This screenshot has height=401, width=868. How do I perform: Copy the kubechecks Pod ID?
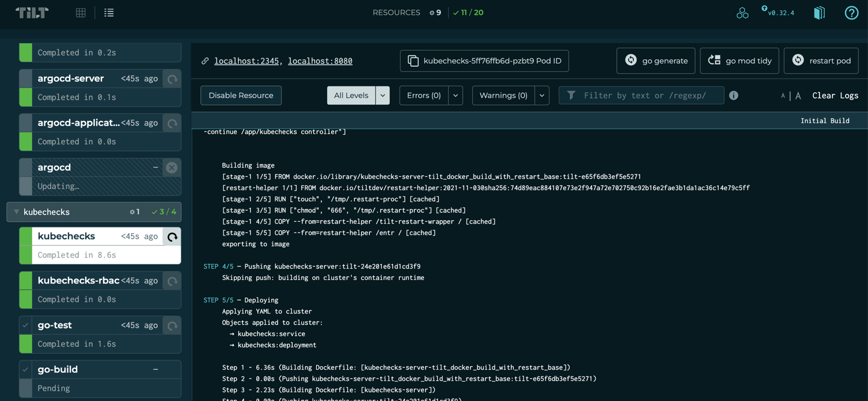tap(484, 60)
